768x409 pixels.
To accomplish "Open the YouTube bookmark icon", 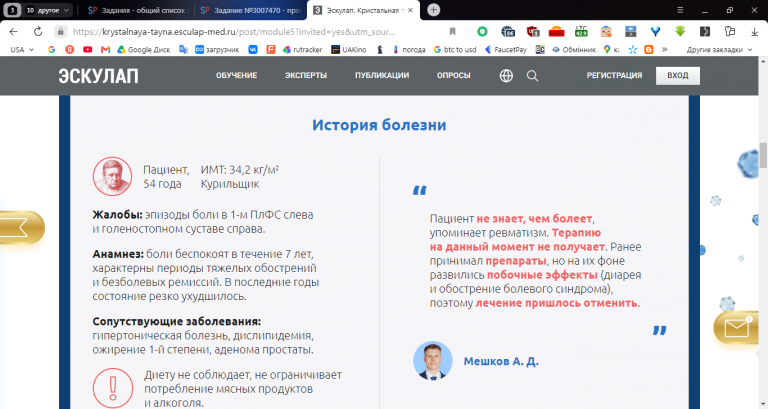I will pyautogui.click(x=88, y=49).
